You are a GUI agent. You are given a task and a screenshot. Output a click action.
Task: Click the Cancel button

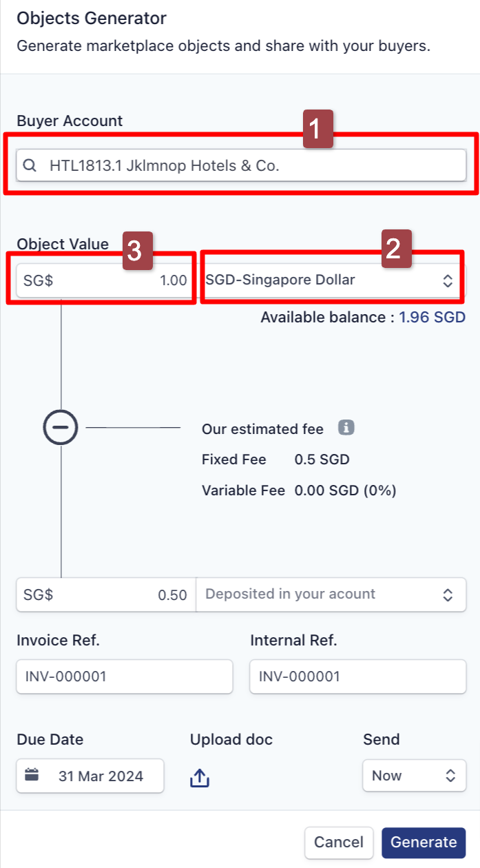point(339,842)
